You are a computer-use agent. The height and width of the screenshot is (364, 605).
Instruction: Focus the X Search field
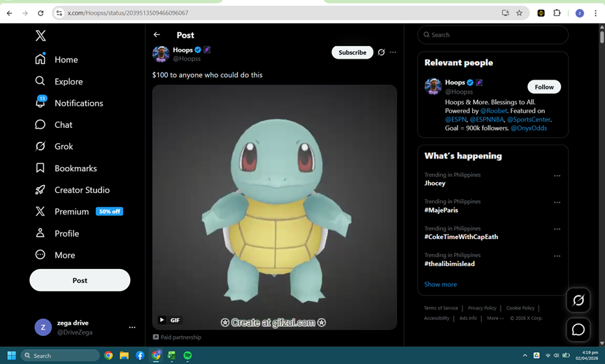point(492,35)
